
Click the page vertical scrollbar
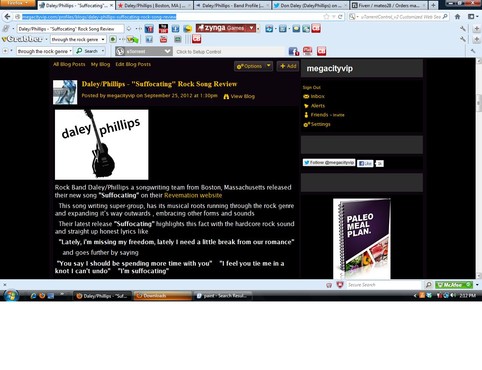pos(479,168)
